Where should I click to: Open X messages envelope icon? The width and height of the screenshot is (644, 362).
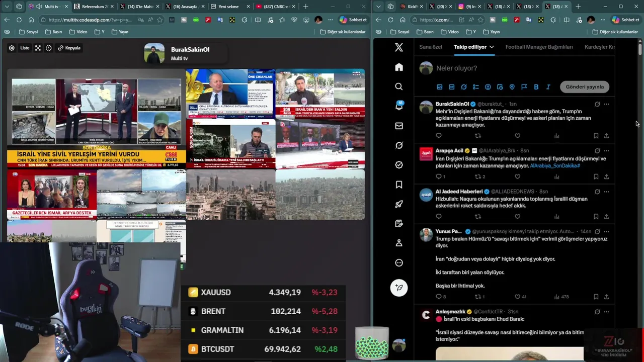pos(399,126)
